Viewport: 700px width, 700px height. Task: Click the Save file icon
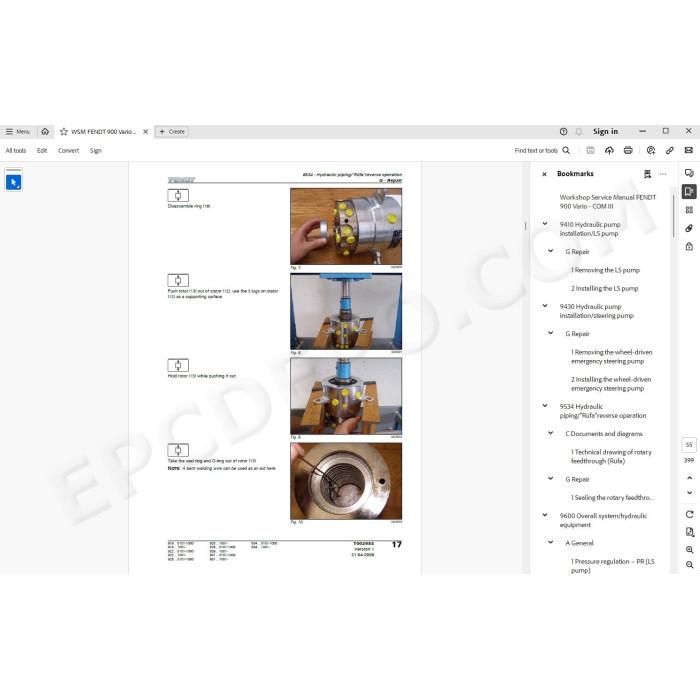(x=591, y=150)
